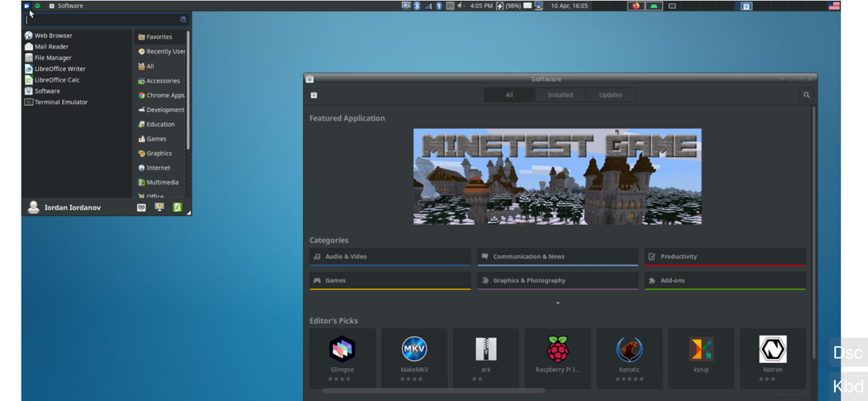This screenshot has height=401, width=868.
Task: Open the MakeMKV app tile
Action: point(414,358)
